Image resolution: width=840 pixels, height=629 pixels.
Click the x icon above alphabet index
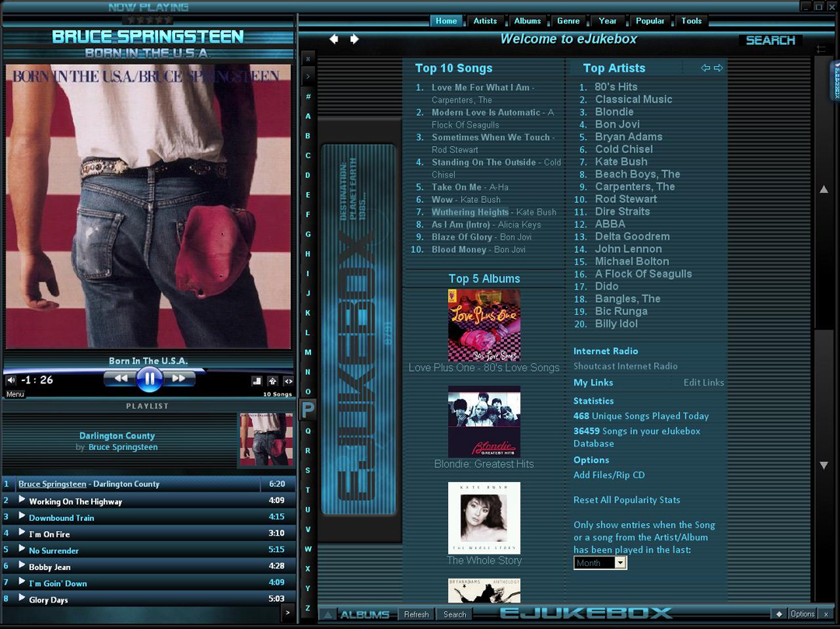click(308, 59)
